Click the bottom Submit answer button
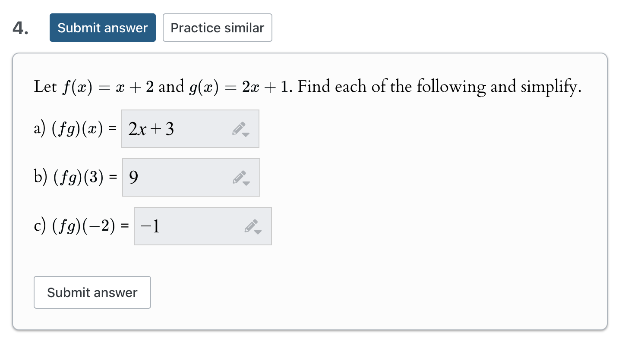 click(x=92, y=292)
